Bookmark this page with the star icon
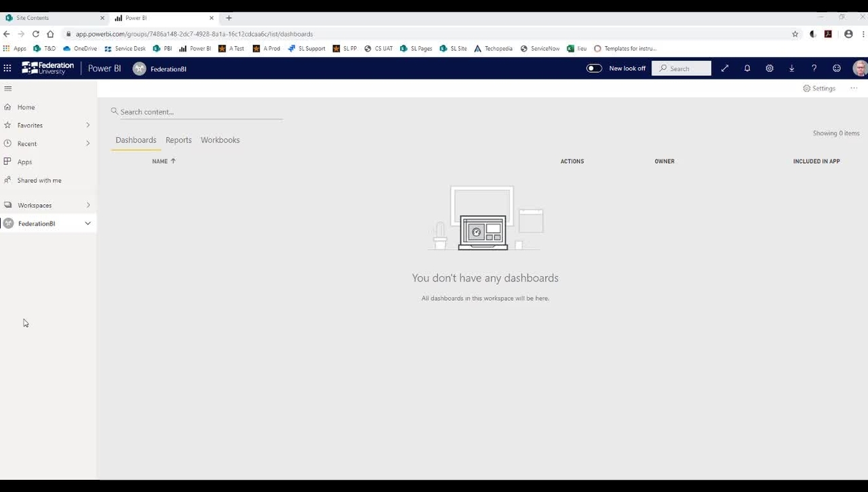Screen dimensions: 868x492 [795, 34]
